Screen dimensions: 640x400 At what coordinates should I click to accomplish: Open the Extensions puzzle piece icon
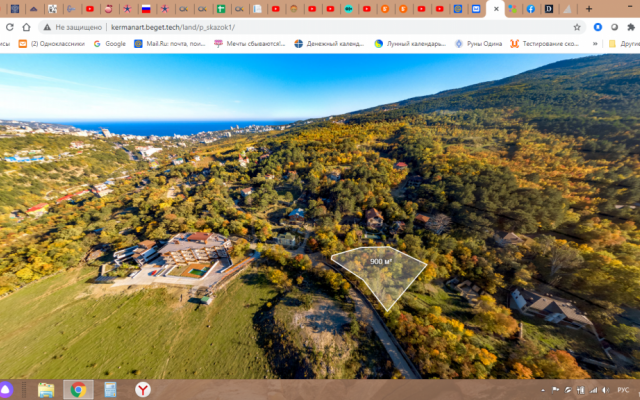pyautogui.click(x=631, y=27)
